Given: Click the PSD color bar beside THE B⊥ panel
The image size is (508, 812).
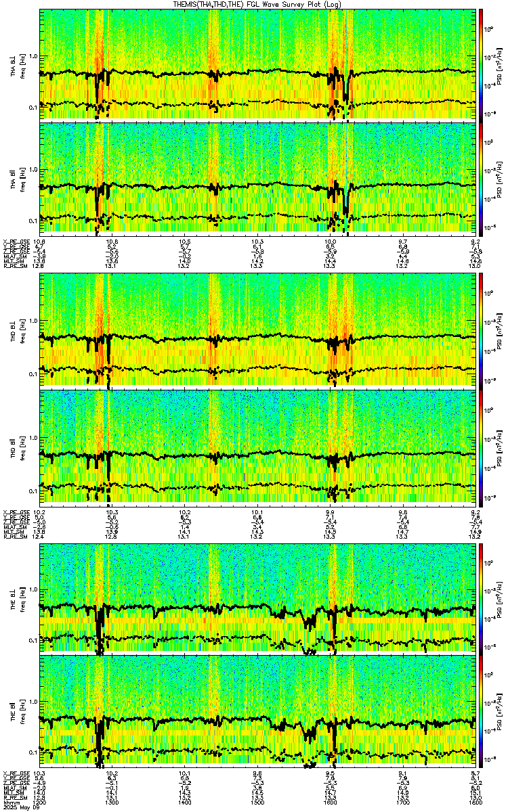Looking at the screenshot, I should [482, 598].
